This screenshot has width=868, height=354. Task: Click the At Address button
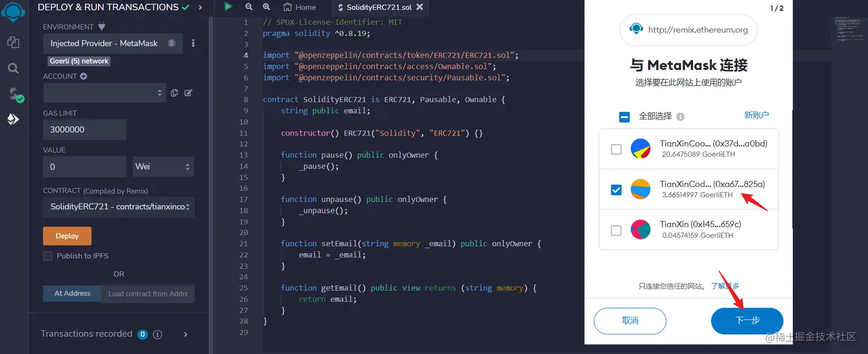(72, 293)
